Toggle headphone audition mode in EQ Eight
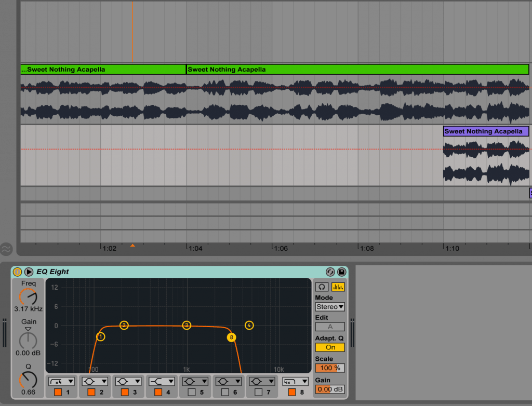Image resolution: width=532 pixels, height=406 pixels. click(322, 287)
